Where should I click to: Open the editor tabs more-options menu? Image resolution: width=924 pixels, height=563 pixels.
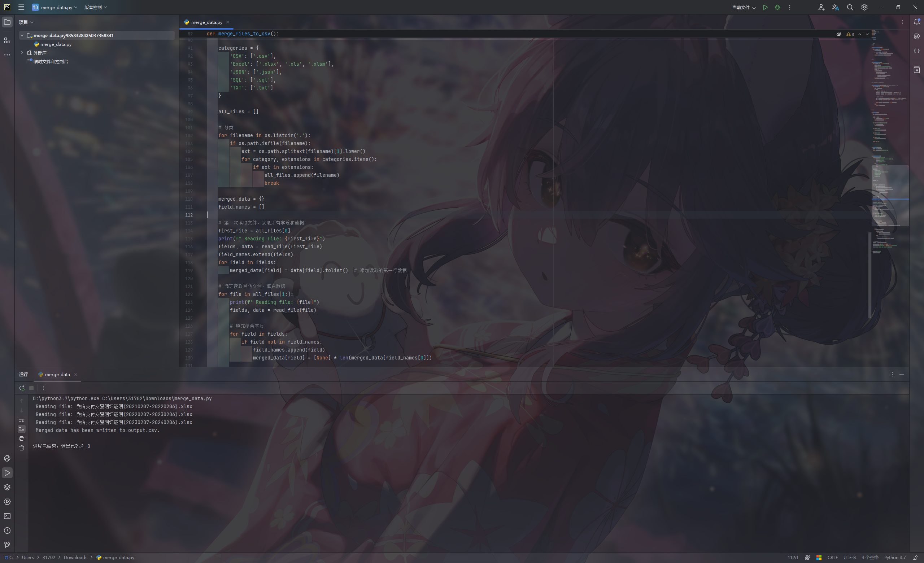tap(902, 22)
